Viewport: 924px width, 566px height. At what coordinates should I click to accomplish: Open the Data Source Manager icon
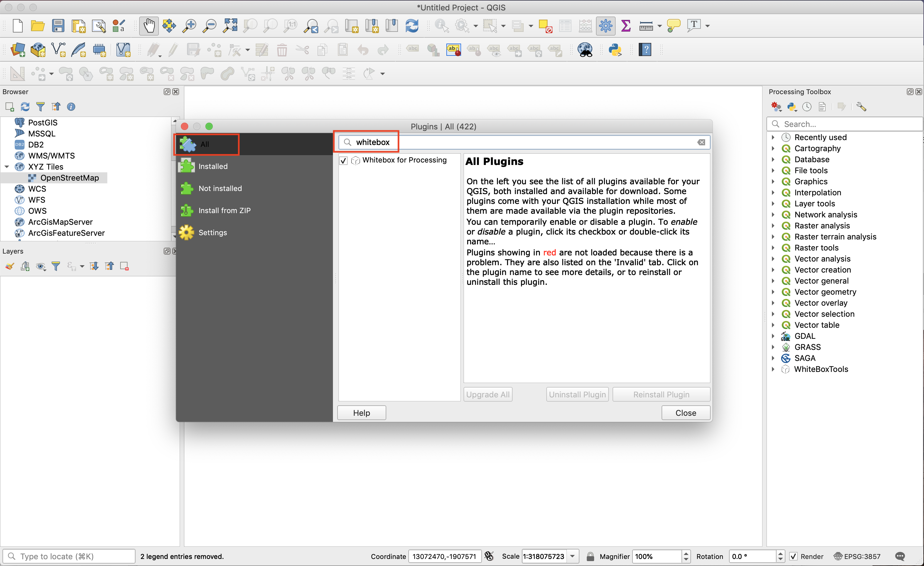17,49
